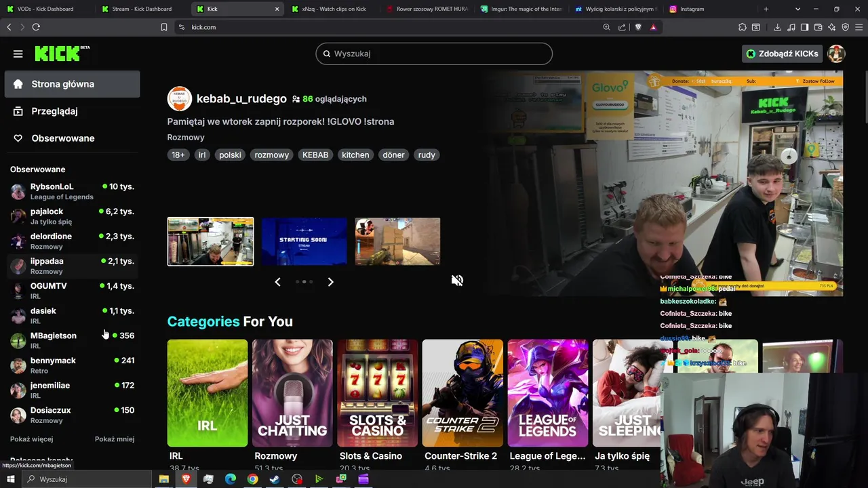Viewport: 868px width, 488px height.
Task: Go back in browser history
Action: pos(9,27)
